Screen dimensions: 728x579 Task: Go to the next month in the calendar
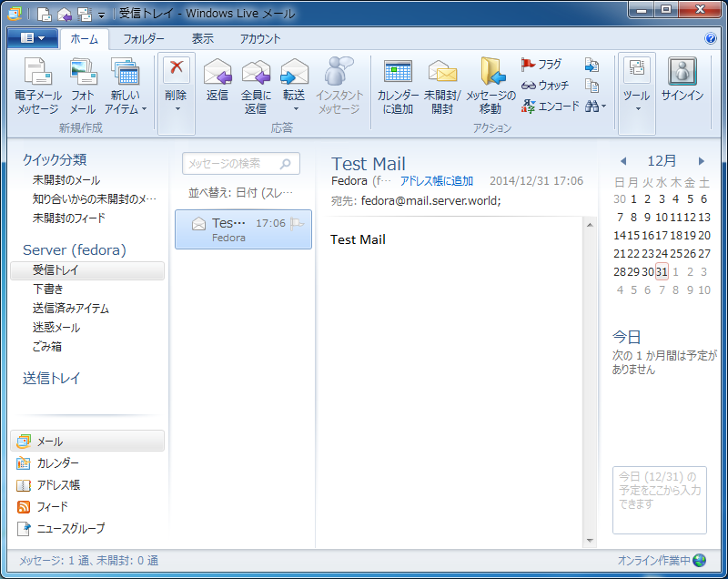702,161
